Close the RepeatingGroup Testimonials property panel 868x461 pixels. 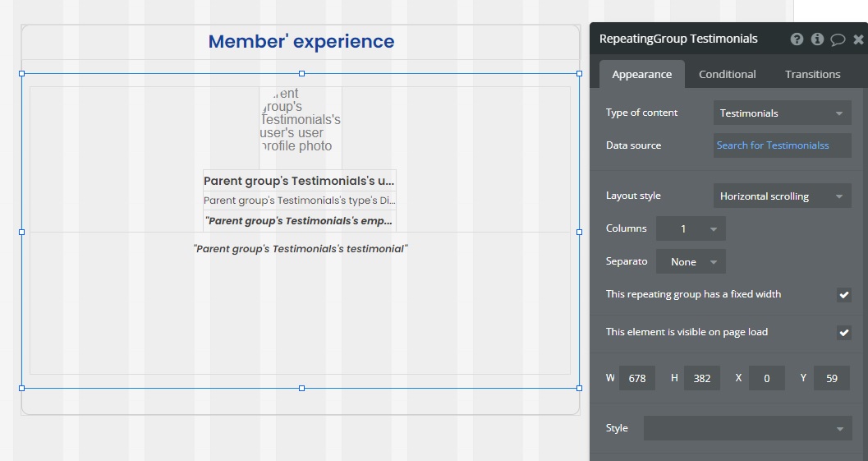pyautogui.click(x=858, y=39)
